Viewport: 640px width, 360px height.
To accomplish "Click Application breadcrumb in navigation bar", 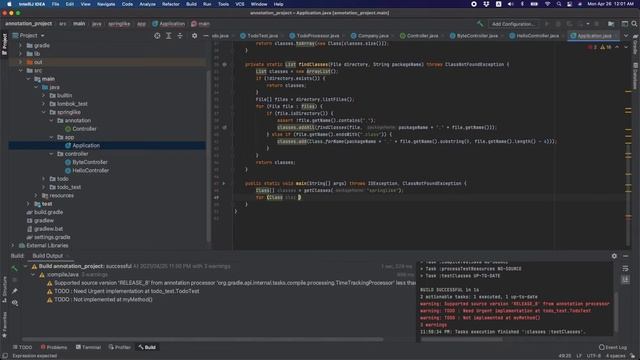I will [x=169, y=24].
